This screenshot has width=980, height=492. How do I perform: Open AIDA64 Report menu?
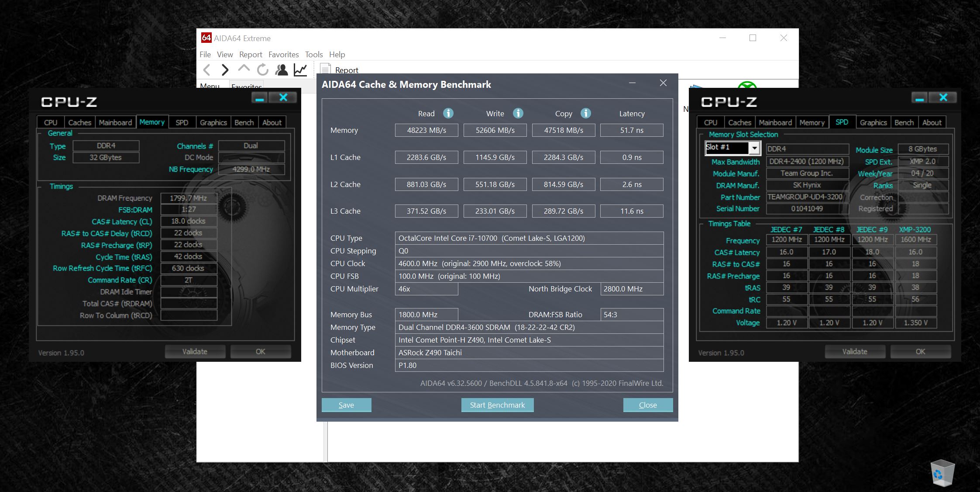click(x=251, y=55)
